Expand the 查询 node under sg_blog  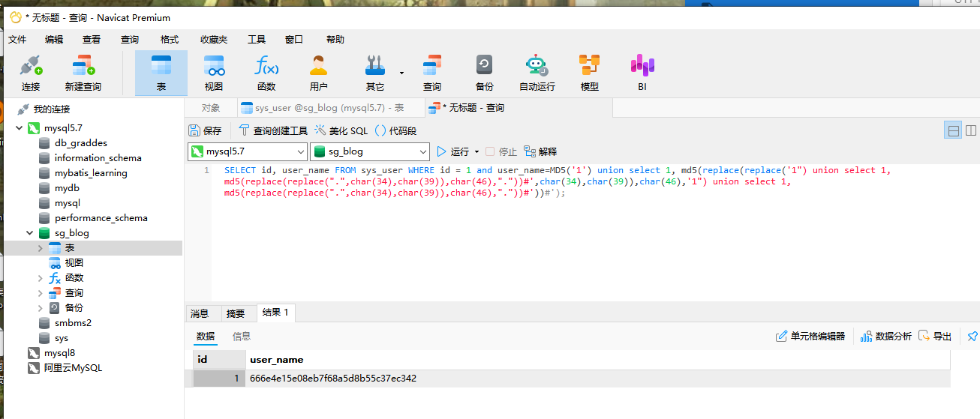point(41,293)
